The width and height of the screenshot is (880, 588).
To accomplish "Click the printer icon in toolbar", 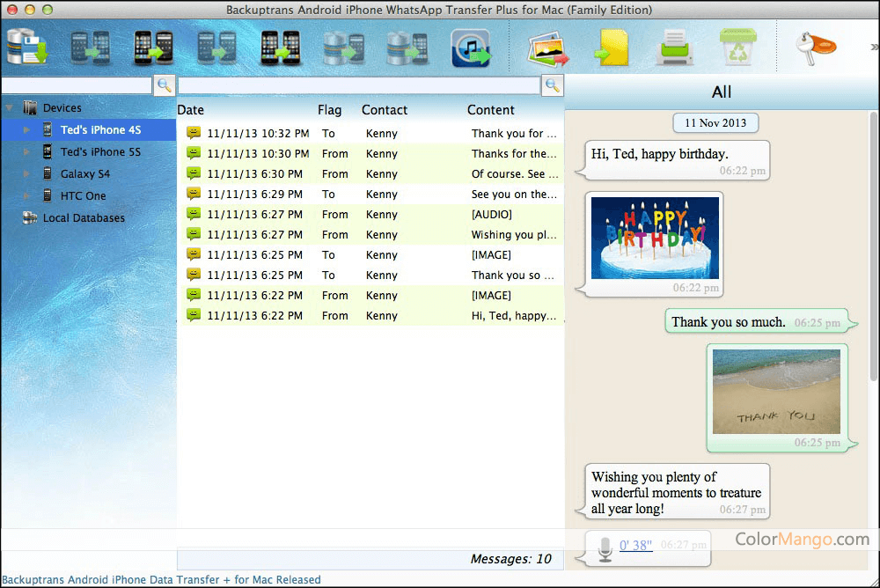I will coord(674,48).
